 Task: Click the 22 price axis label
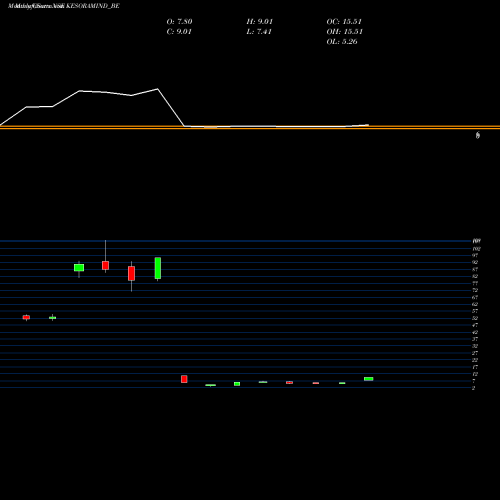pyautogui.click(x=475, y=360)
